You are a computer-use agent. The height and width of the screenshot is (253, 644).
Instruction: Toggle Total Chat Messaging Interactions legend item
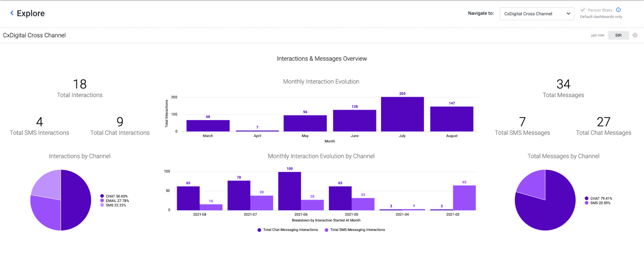[288, 230]
